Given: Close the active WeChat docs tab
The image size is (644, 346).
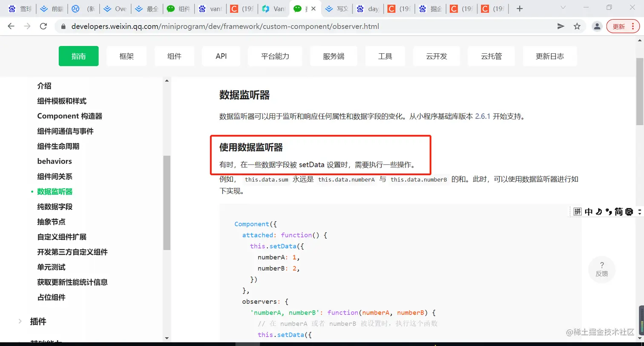Looking at the screenshot, I should point(313,9).
